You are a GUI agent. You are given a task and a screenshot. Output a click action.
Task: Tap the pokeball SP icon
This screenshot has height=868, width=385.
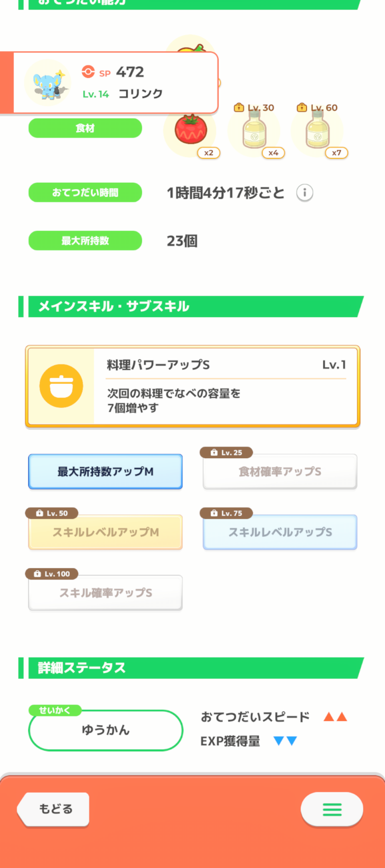click(88, 72)
